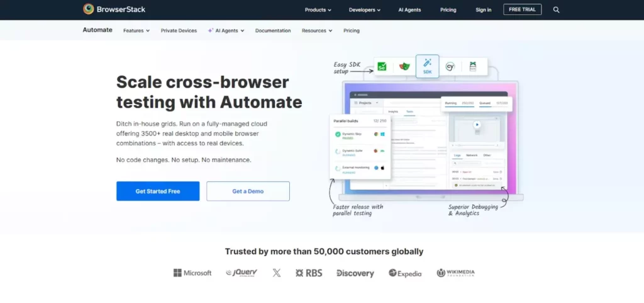Click the 'Parallel builds' card heading
This screenshot has height=303, width=644.
tap(347, 121)
